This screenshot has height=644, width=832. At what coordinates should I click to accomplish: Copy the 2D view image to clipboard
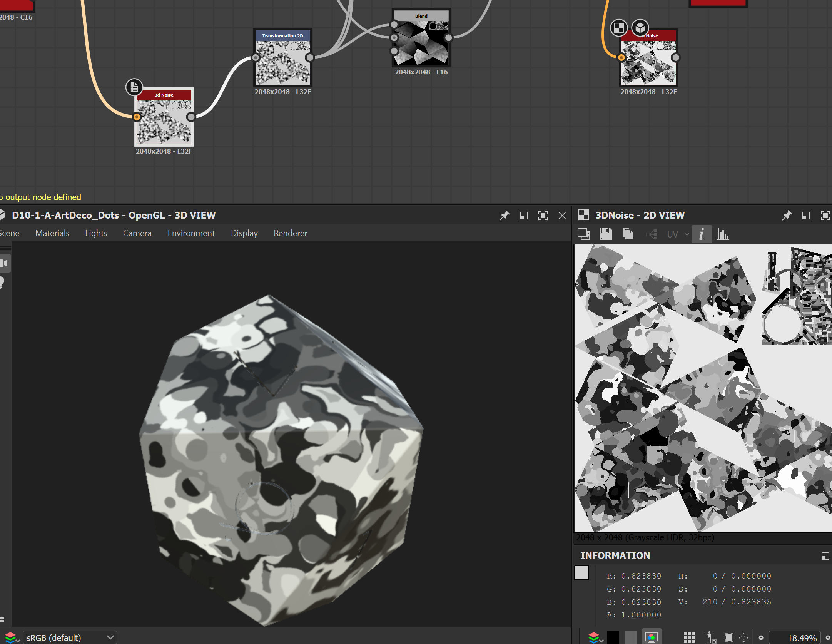(x=628, y=234)
